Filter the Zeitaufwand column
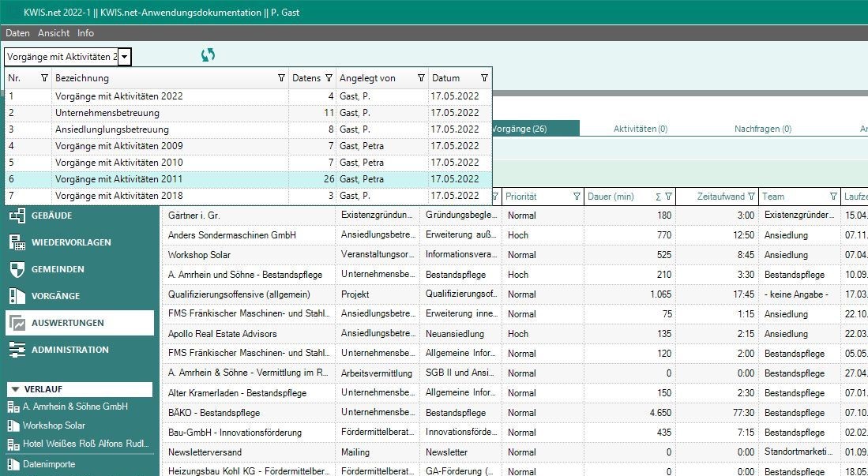The image size is (868, 476). (x=751, y=197)
